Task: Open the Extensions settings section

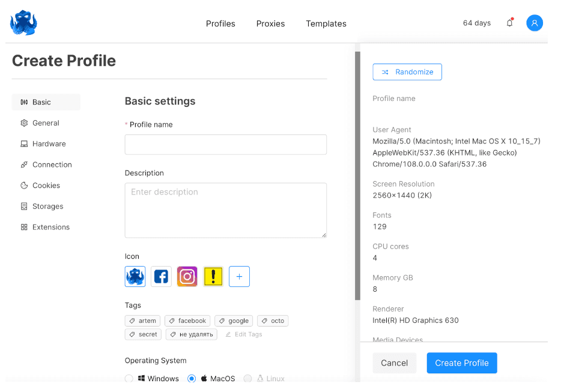Action: (x=50, y=227)
